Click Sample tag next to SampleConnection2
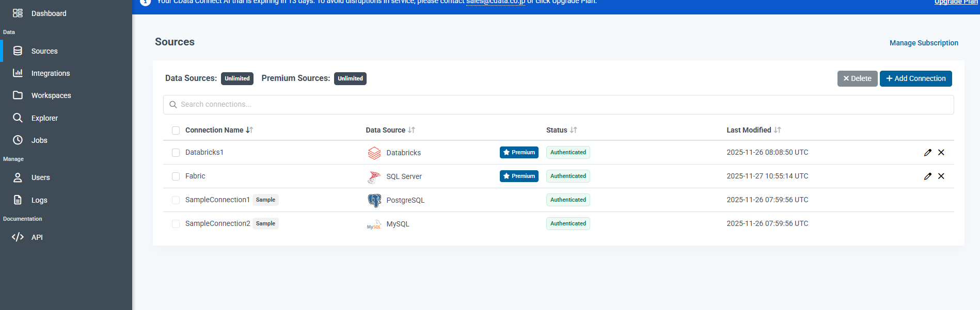Viewport: 980px width, 310px height. click(265, 223)
